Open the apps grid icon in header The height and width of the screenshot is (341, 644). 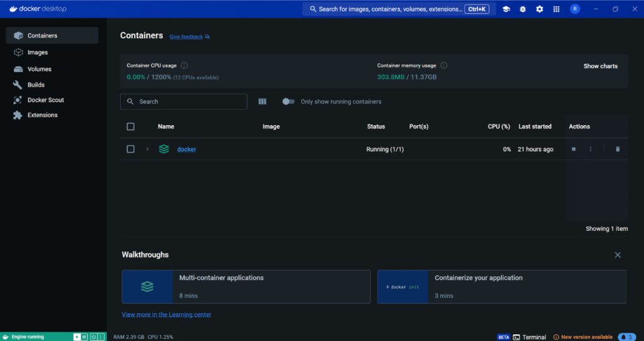point(556,9)
